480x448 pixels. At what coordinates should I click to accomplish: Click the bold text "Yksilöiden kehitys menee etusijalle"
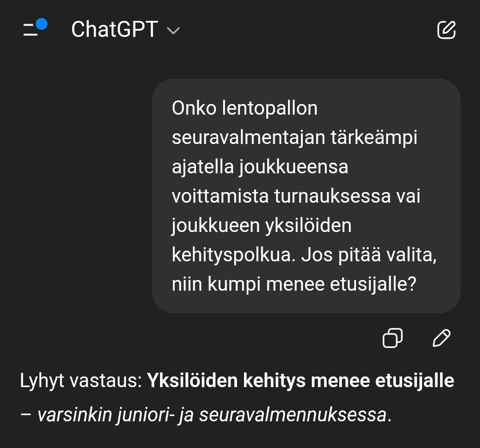(300, 381)
